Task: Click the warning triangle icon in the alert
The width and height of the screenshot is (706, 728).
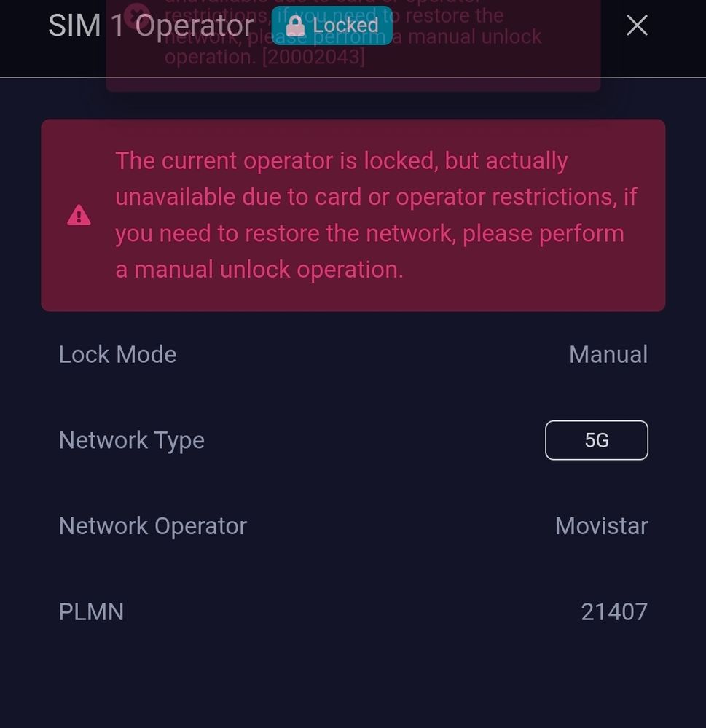Action: [x=79, y=216]
